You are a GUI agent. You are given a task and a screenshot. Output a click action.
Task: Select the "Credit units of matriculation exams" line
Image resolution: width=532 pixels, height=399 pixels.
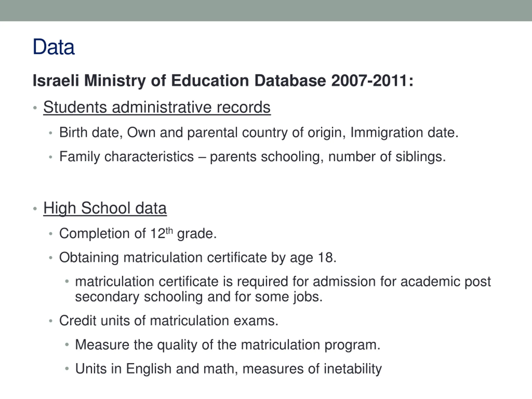point(169,321)
